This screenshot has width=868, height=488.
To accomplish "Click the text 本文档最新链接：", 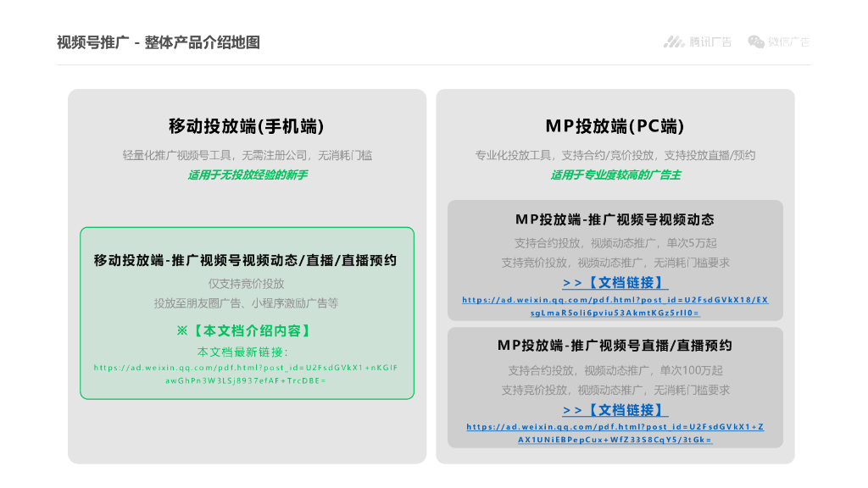I will tap(243, 352).
